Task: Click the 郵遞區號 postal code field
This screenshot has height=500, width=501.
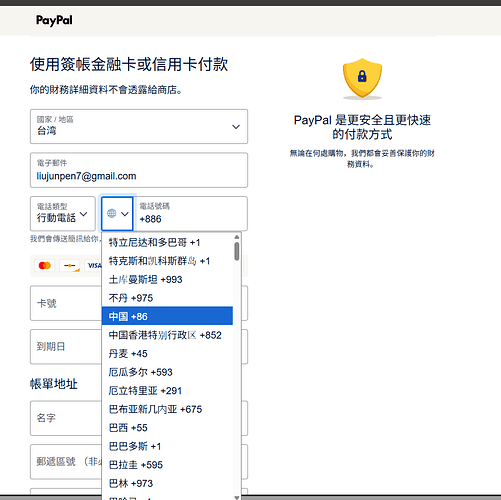Action: coord(66,462)
